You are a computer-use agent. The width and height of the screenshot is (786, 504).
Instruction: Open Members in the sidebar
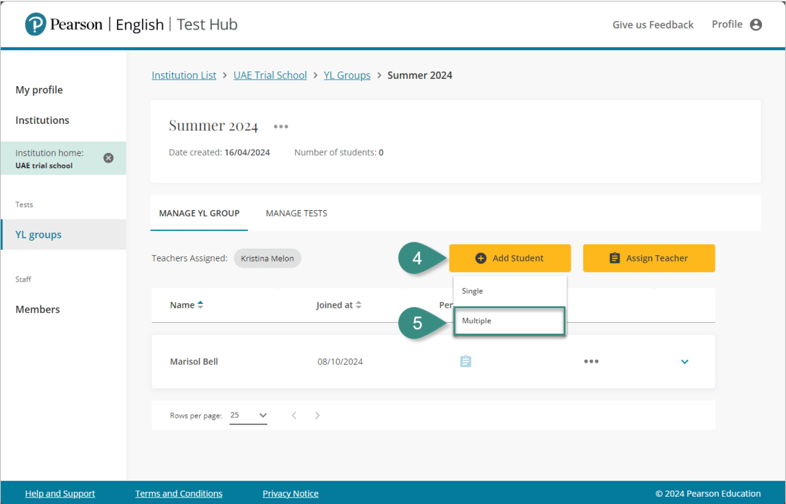tap(38, 309)
